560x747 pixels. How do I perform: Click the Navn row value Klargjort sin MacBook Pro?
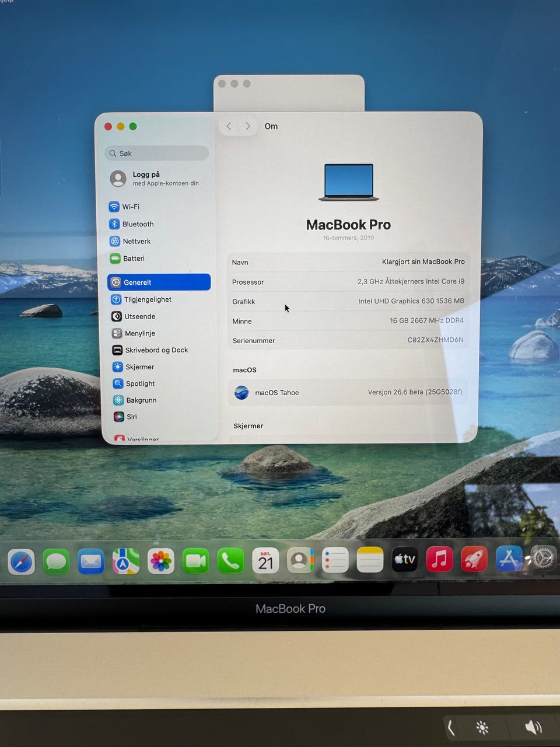point(423,261)
